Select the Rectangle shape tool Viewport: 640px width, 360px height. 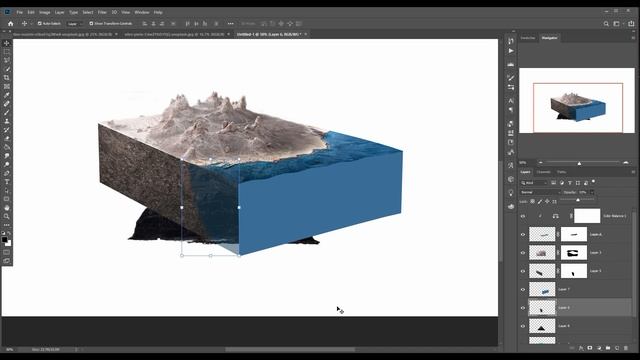point(7,199)
